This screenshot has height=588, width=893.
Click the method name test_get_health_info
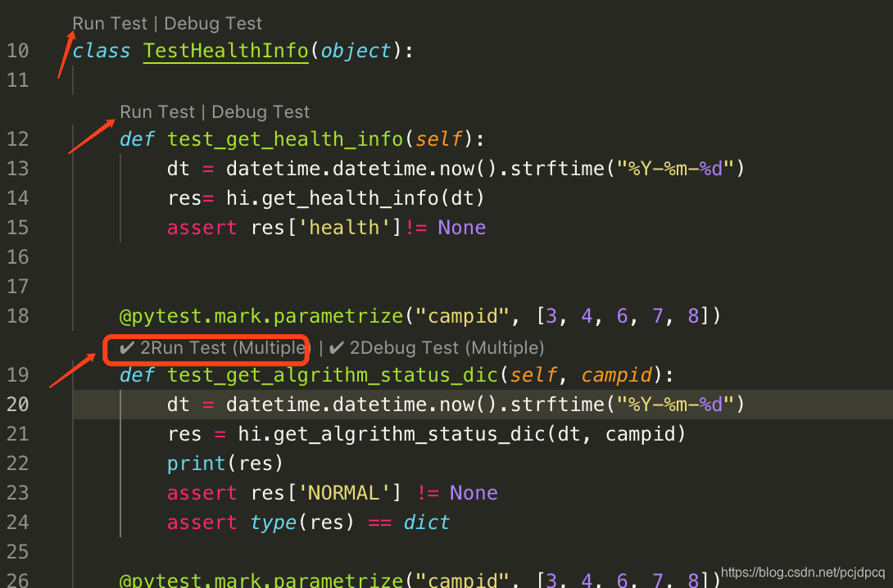pos(285,139)
